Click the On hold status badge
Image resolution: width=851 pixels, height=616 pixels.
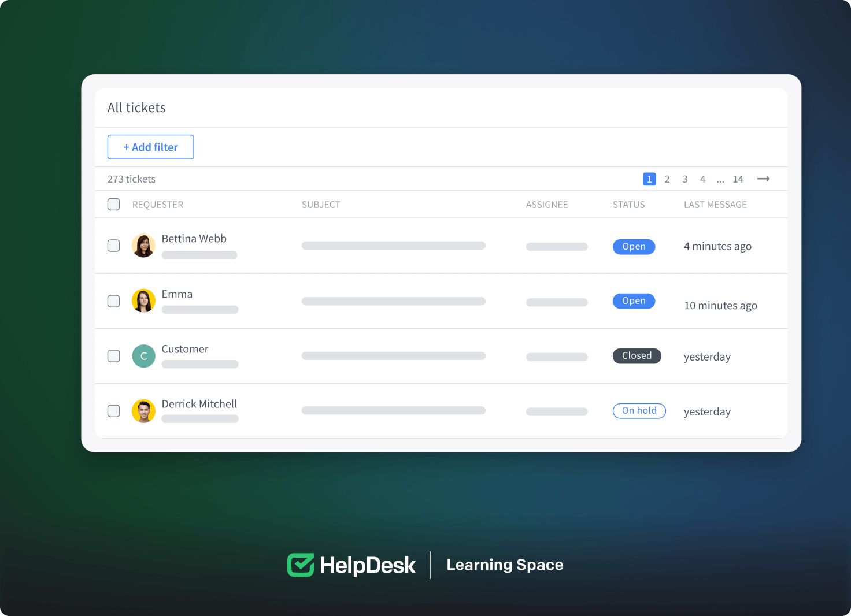tap(639, 410)
